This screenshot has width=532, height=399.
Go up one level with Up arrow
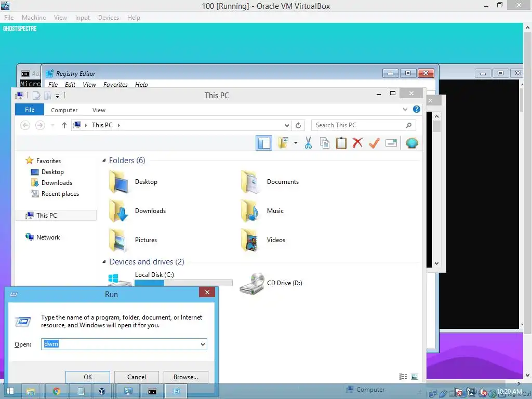click(64, 125)
